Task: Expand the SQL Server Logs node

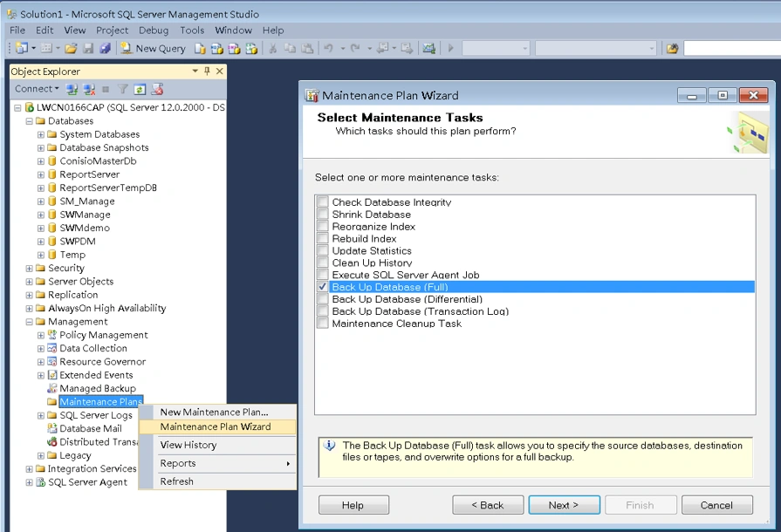Action: 41,415
